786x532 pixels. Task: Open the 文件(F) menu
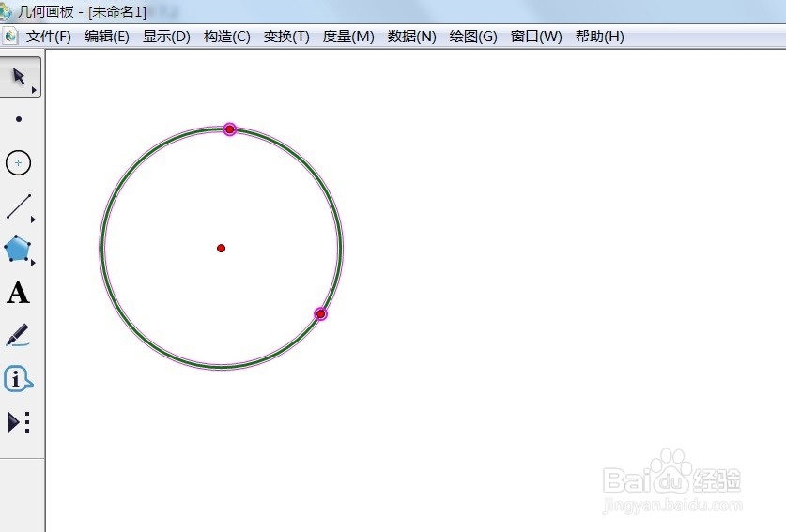point(49,37)
